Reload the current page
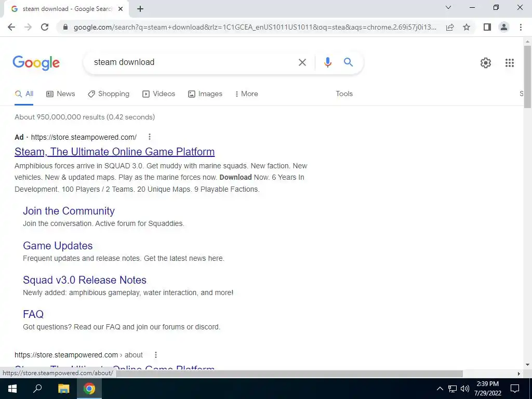This screenshot has width=532, height=399. pos(45,27)
